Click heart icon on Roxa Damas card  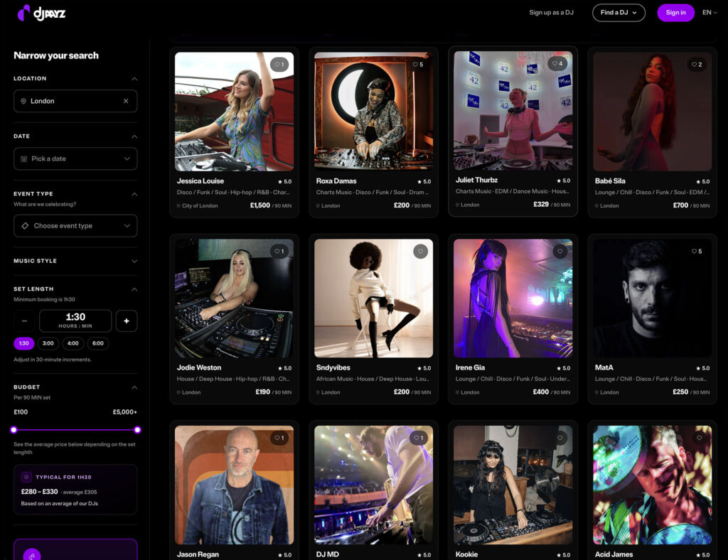coord(418,65)
